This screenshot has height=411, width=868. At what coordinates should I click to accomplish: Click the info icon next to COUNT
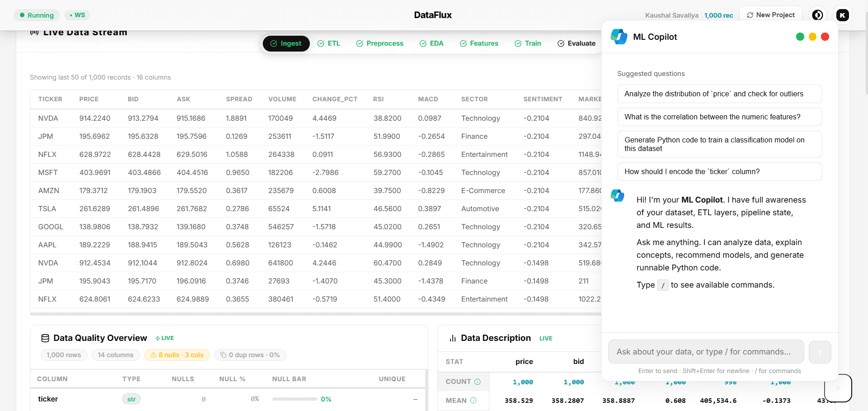pos(479,382)
